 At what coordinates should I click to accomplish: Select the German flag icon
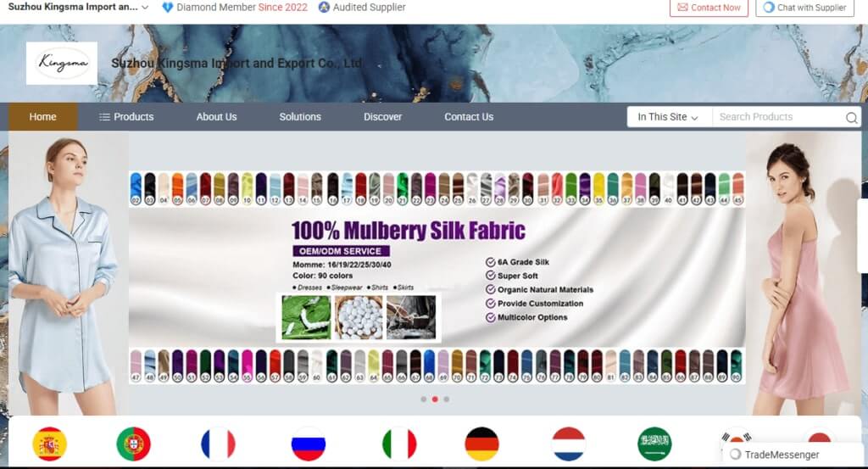point(481,444)
